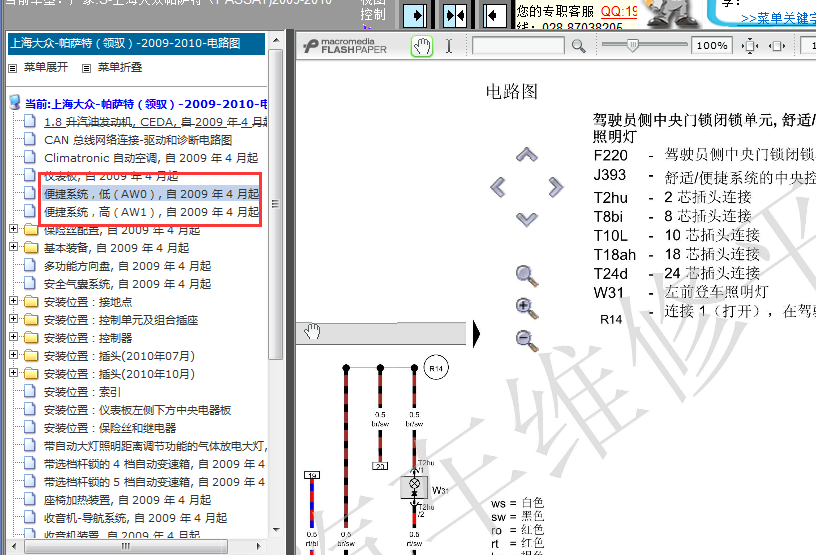Click the tree scrollbar up arrow
816x555 pixels.
click(x=276, y=40)
